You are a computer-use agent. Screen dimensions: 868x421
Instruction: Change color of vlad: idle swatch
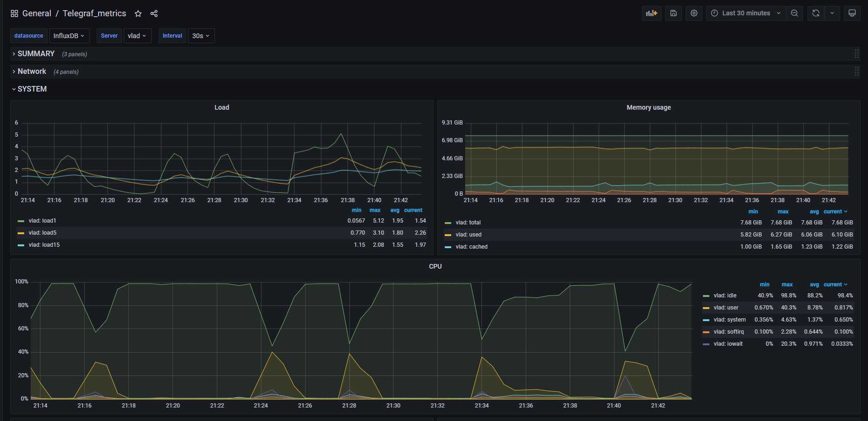[x=706, y=296]
